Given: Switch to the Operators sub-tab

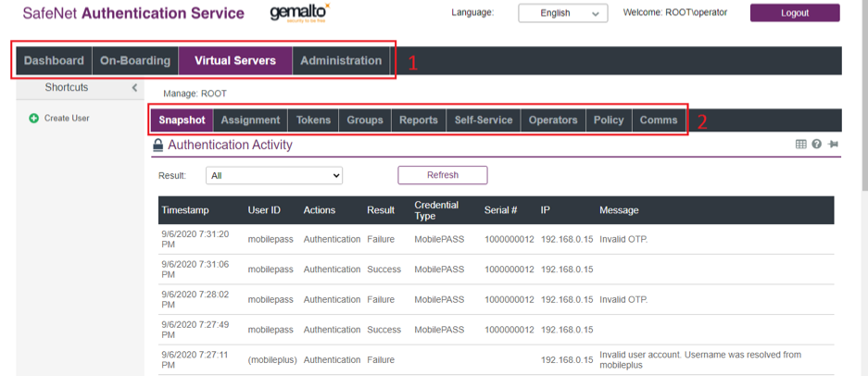Looking at the screenshot, I should click(553, 120).
